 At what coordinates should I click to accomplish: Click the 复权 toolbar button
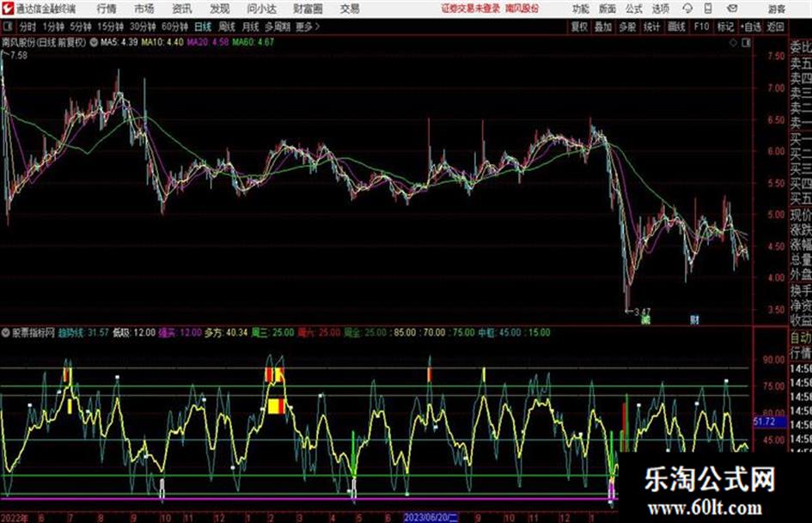pyautogui.click(x=579, y=27)
